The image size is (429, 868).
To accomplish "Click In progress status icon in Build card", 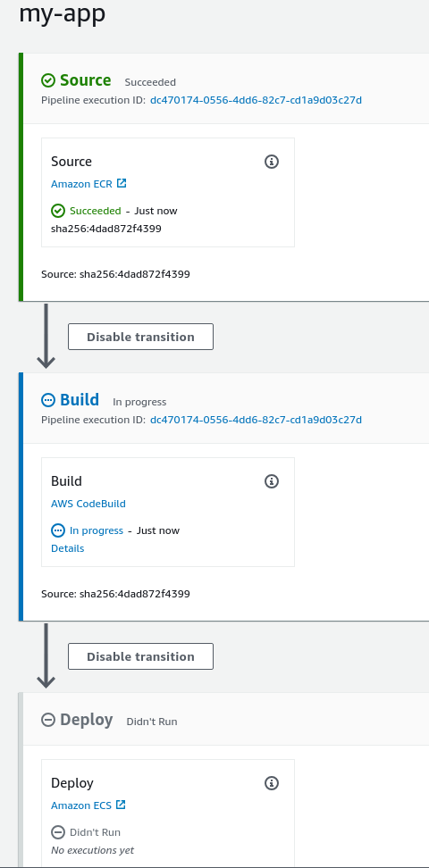I will (57, 530).
